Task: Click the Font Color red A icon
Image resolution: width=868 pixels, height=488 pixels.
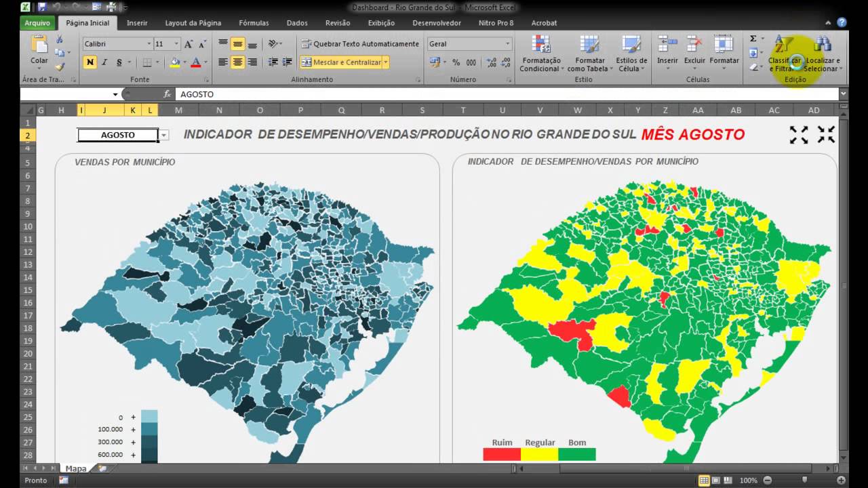Action: click(196, 62)
